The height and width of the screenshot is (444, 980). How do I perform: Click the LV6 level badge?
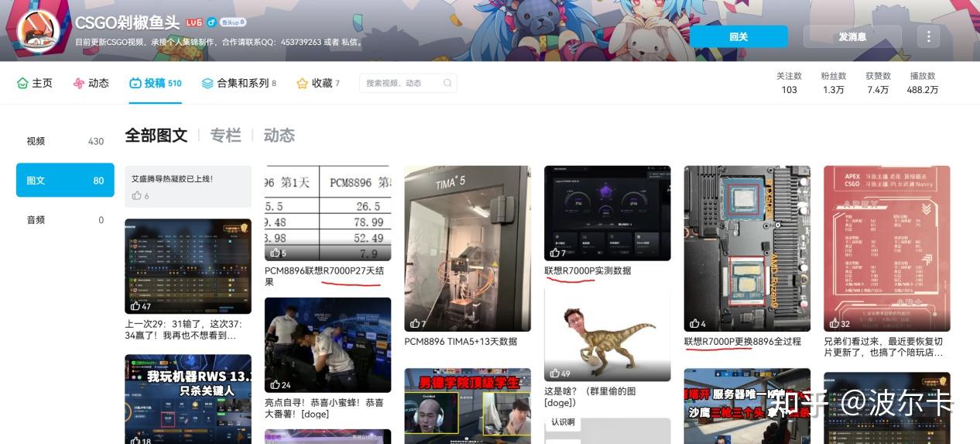point(194,23)
